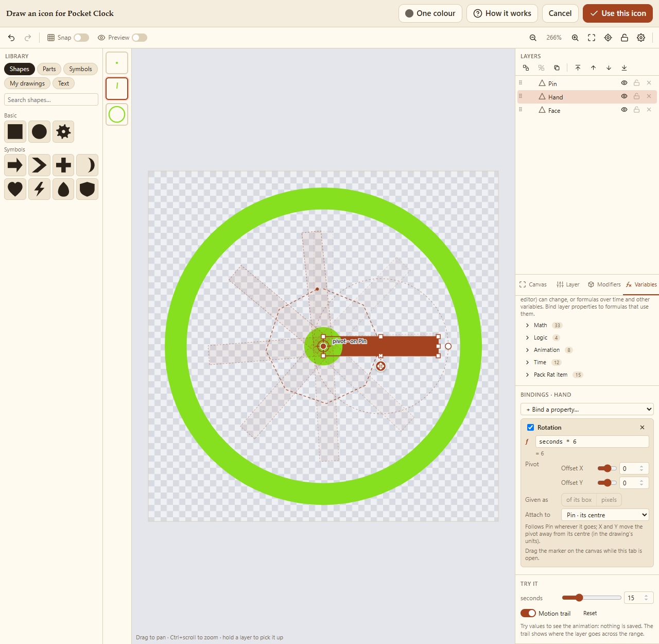
Task: Add the gear basic shape
Action: pos(63,131)
